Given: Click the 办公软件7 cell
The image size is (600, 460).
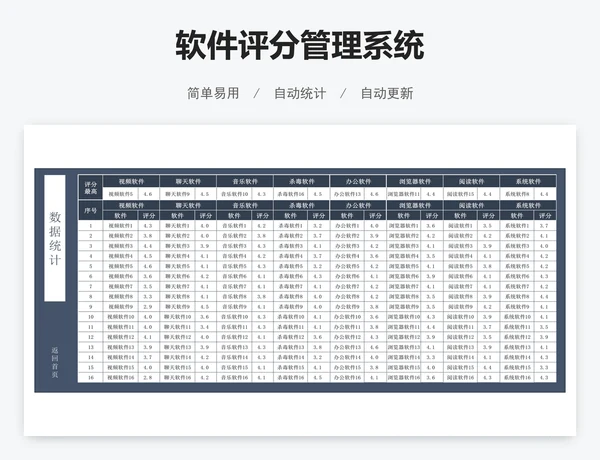Looking at the screenshot, I should pos(347,286).
